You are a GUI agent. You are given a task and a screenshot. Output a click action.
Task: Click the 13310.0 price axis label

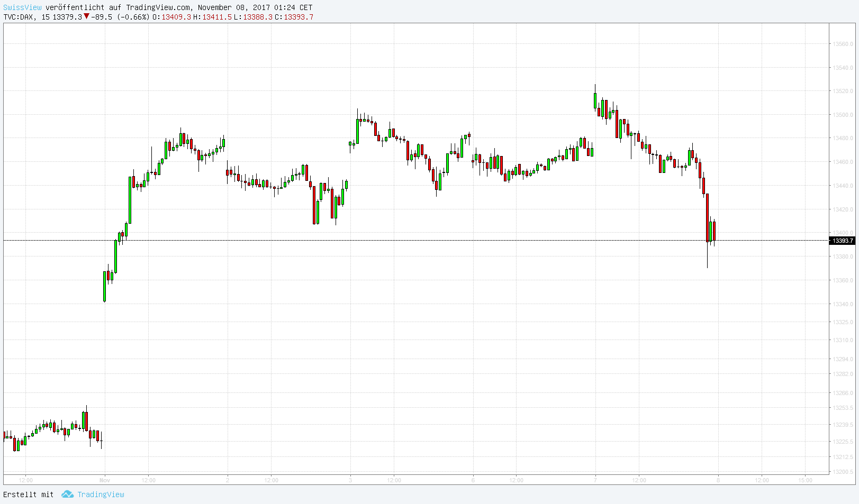click(843, 340)
